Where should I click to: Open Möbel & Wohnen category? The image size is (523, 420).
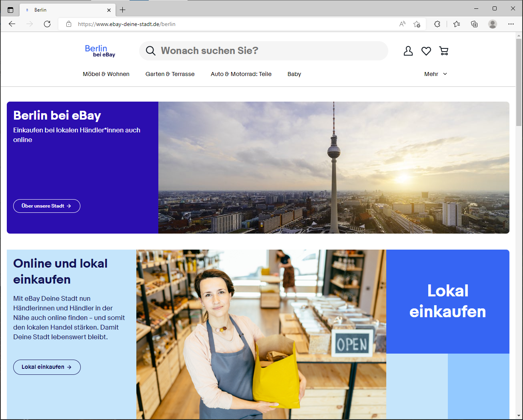click(x=106, y=74)
